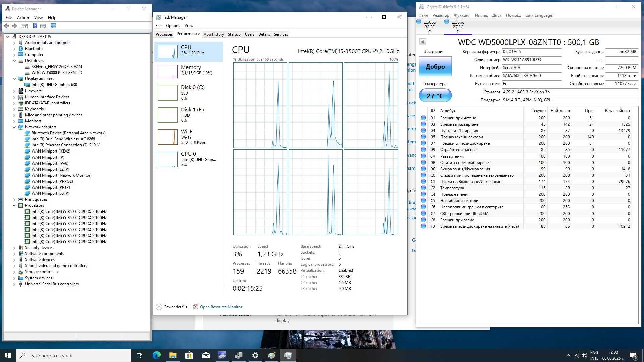Click the Fewer details button label
Viewport: 644px width, 362px height.
[x=176, y=307]
